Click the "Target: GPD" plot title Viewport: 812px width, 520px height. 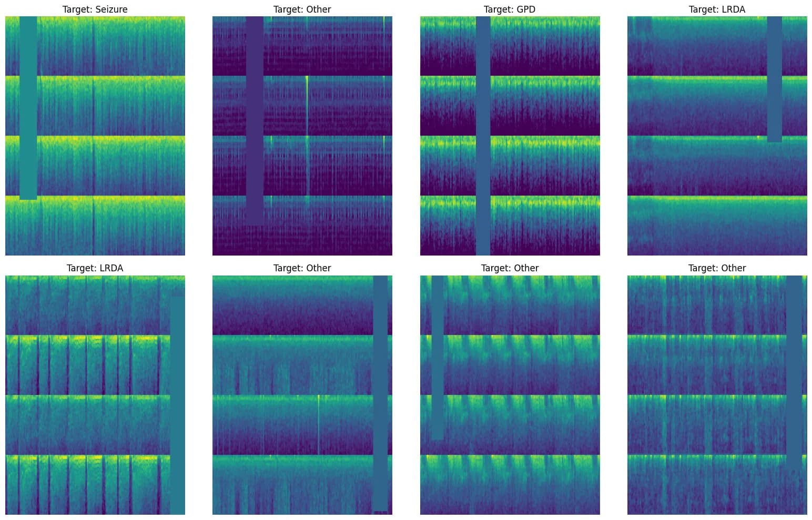[510, 9]
